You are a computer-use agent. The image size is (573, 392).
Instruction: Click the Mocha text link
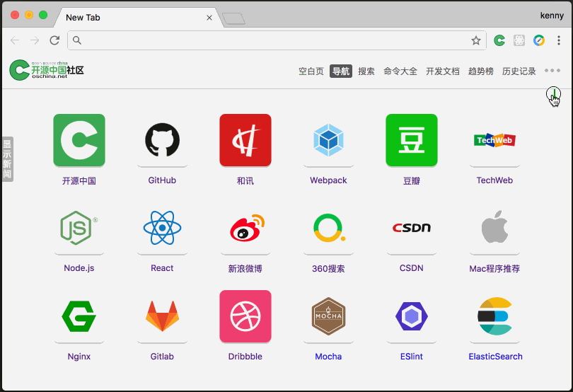[x=328, y=357]
